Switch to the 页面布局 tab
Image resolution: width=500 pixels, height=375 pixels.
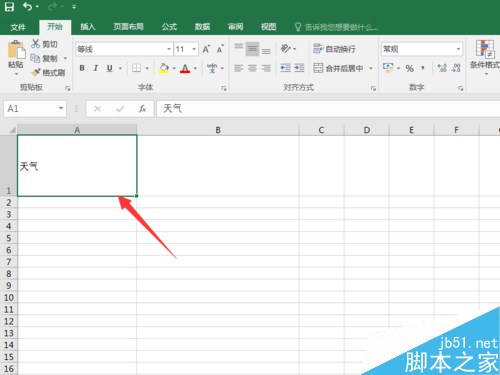coord(128,27)
